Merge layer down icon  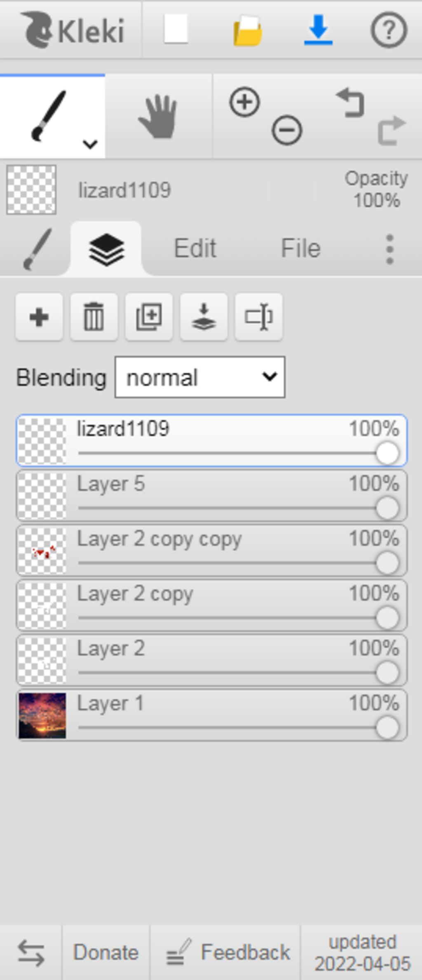(x=204, y=317)
